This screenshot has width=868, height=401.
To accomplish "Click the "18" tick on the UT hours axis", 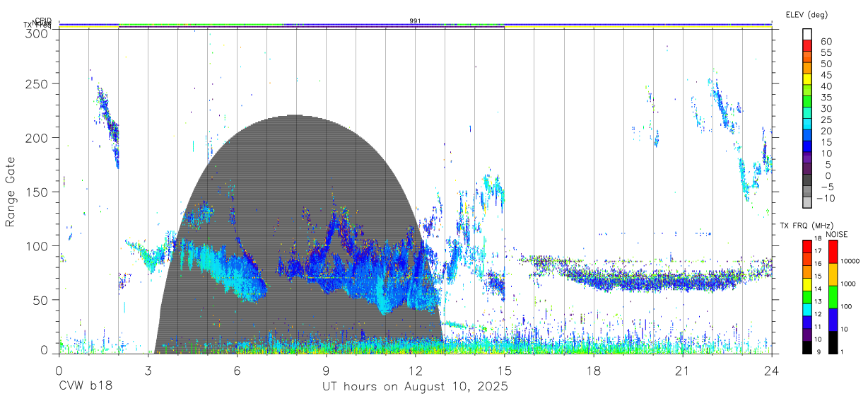I will point(594,371).
